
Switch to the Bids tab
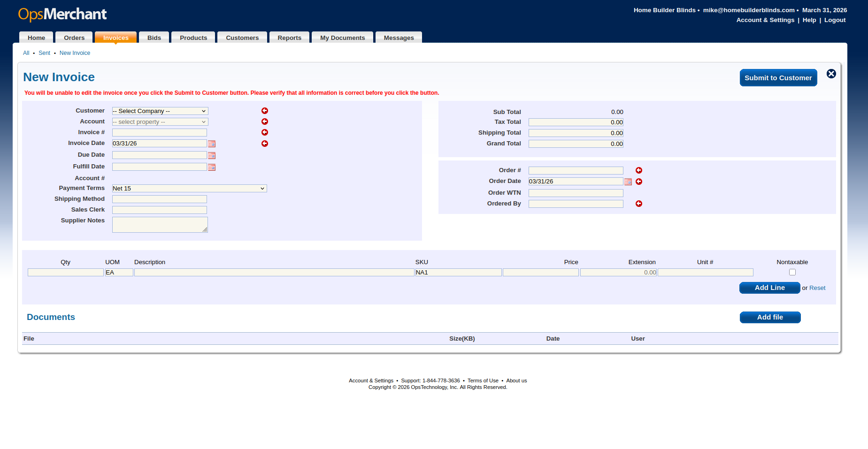[x=154, y=38]
